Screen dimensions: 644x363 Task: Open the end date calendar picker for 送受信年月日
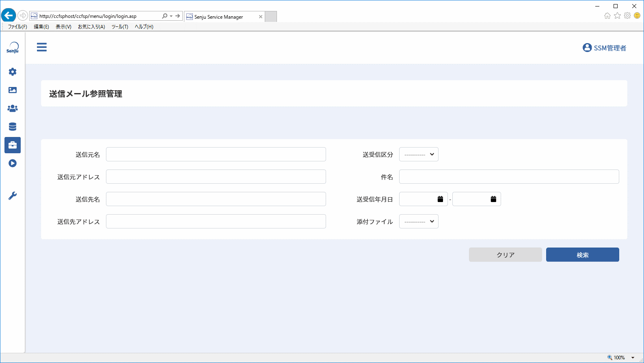pyautogui.click(x=493, y=199)
